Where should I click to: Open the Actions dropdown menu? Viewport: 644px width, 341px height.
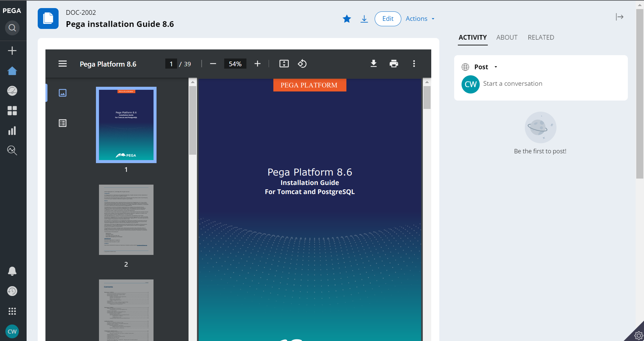point(420,19)
